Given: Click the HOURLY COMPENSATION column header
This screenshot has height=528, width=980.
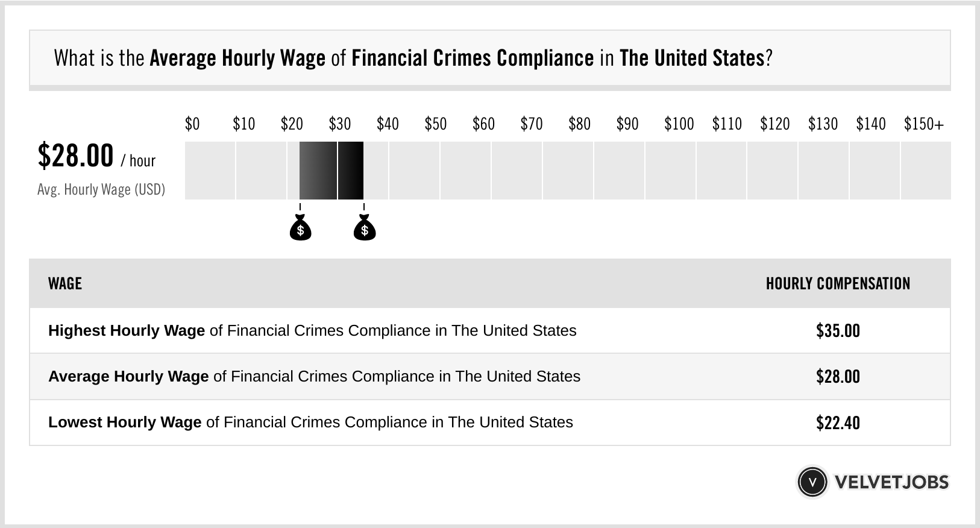Looking at the screenshot, I should click(838, 283).
